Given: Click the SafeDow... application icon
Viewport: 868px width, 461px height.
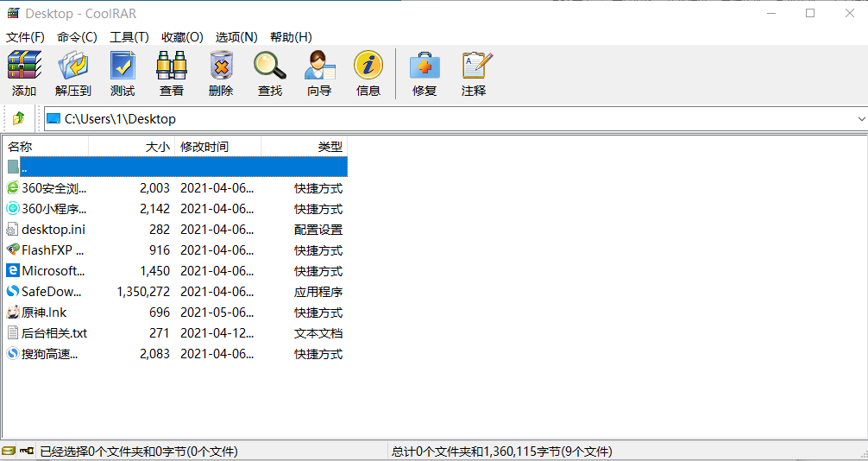Looking at the screenshot, I should pyautogui.click(x=13, y=292).
